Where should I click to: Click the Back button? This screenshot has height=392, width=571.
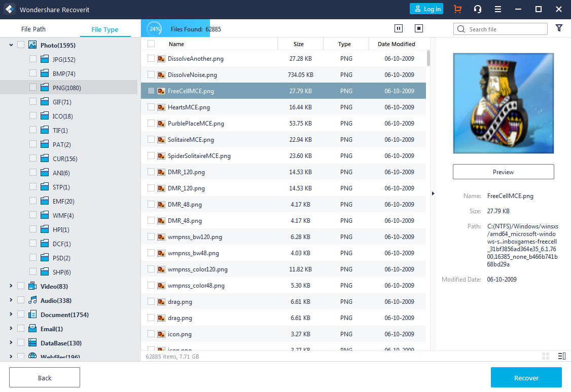45,377
